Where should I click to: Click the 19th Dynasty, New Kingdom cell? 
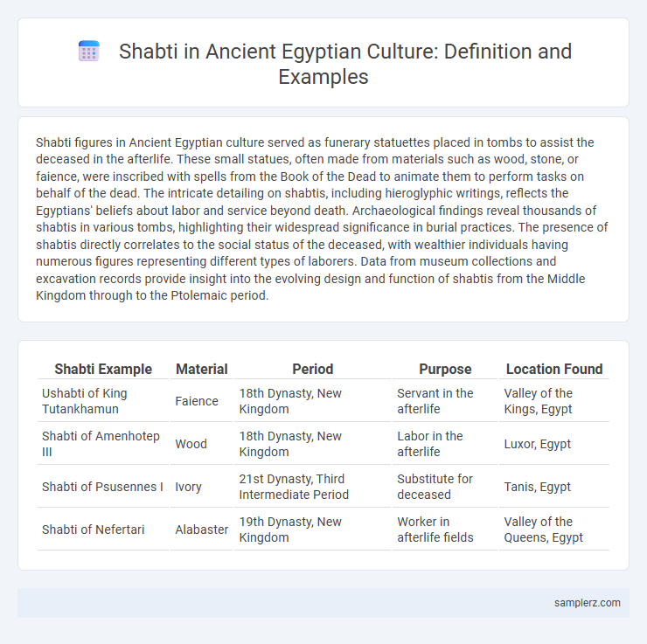(312, 530)
